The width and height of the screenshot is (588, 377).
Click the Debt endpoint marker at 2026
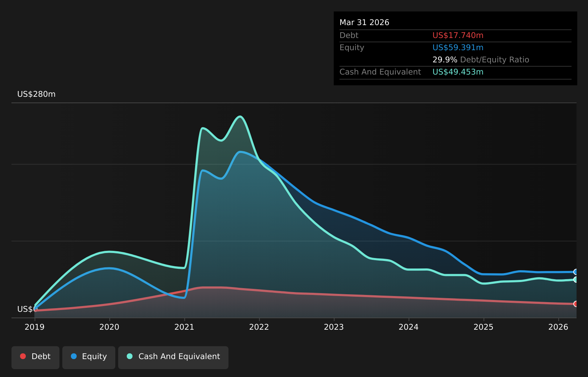point(576,304)
